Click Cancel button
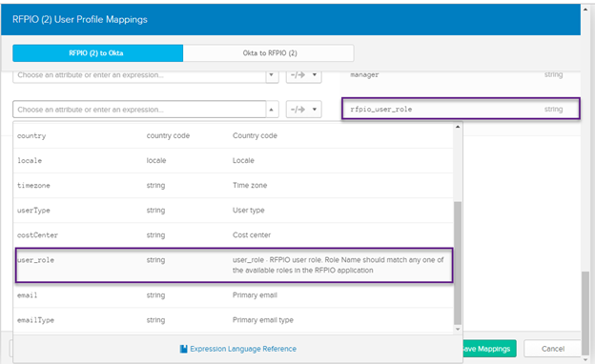 (552, 349)
